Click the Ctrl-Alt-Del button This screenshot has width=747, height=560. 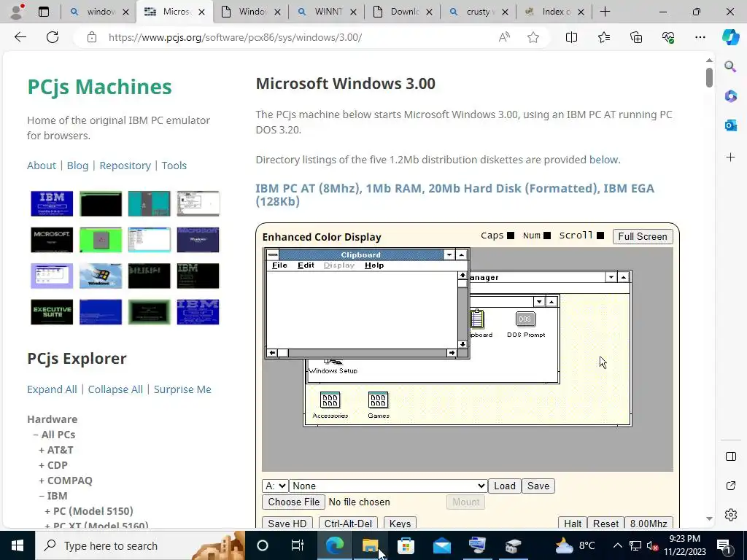pyautogui.click(x=348, y=524)
